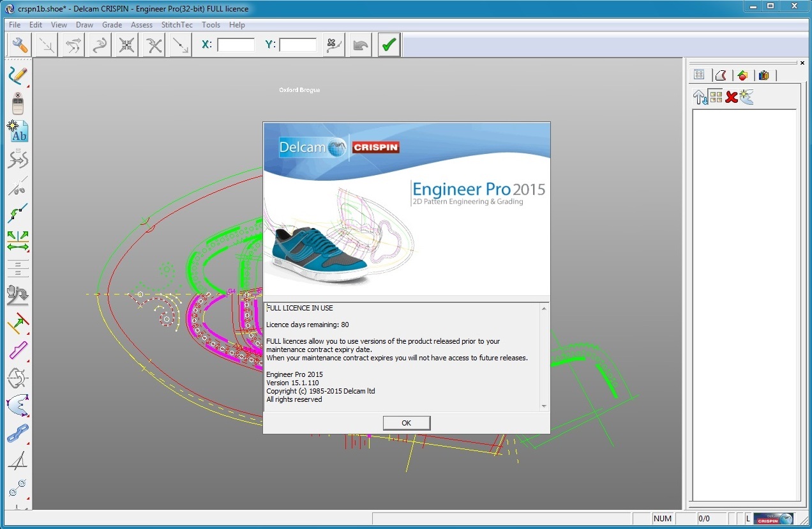This screenshot has height=529, width=812.
Task: Click the diagonal arrow with midpoint icon
Action: 181,45
